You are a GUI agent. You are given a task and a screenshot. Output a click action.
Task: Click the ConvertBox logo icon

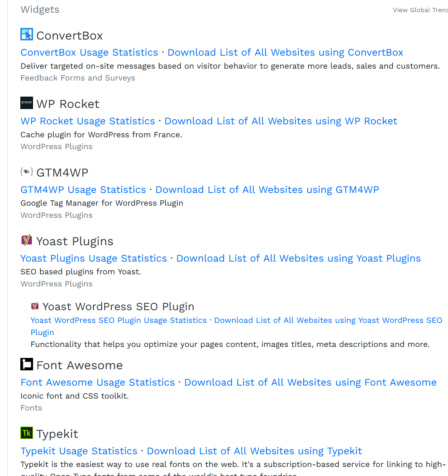[x=27, y=34]
